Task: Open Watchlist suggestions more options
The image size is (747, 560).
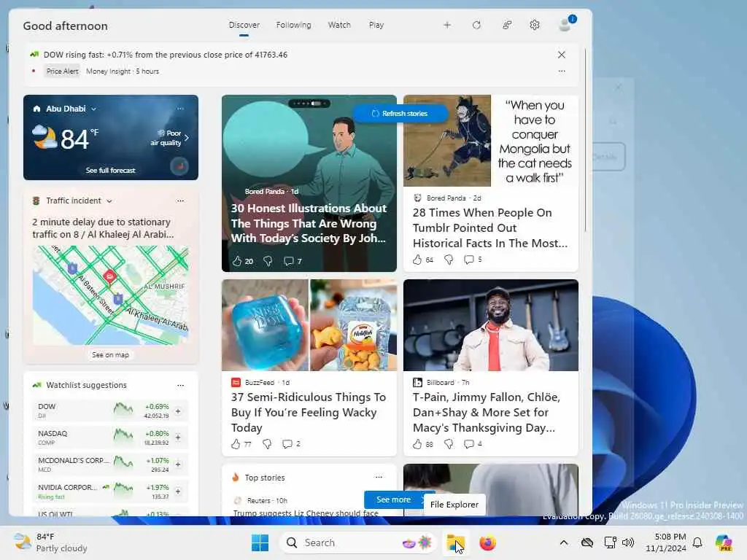Action: point(181,385)
